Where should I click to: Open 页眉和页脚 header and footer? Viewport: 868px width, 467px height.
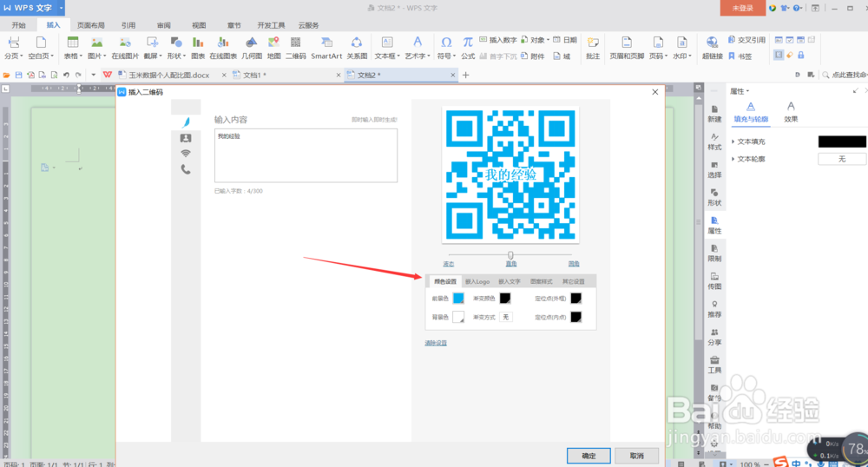click(x=627, y=48)
